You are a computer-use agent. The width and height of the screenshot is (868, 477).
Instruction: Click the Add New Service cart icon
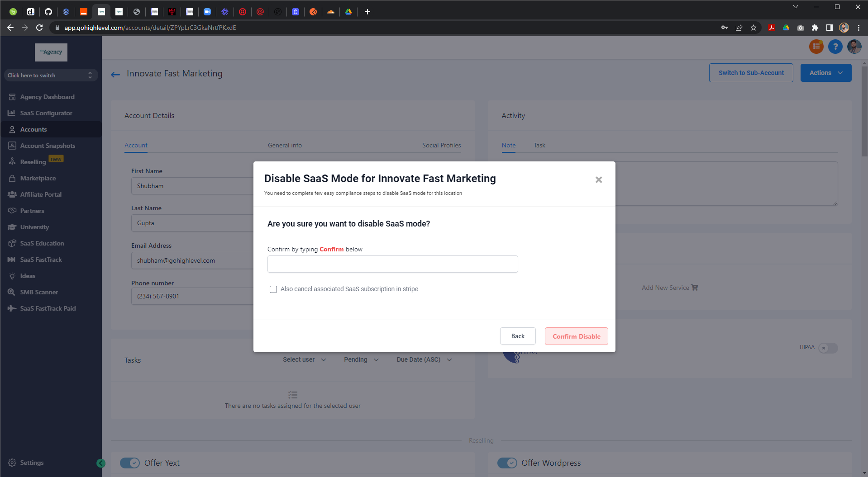click(695, 288)
